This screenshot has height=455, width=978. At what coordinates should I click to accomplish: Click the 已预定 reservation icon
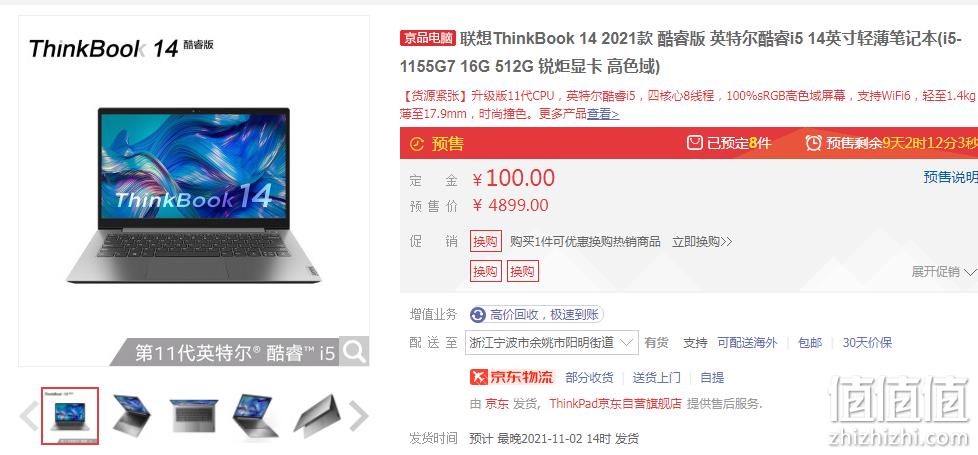(x=694, y=143)
